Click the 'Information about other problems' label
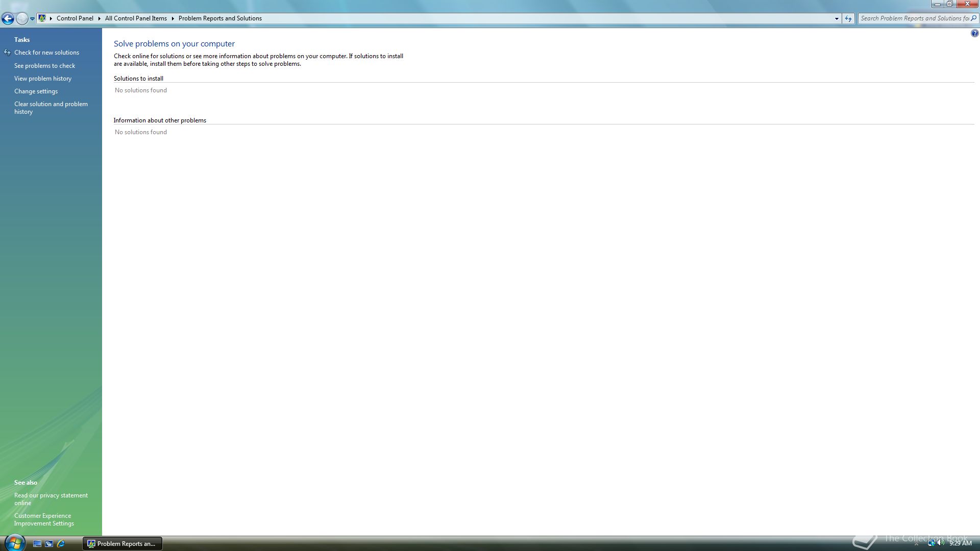The image size is (980, 551). click(160, 120)
